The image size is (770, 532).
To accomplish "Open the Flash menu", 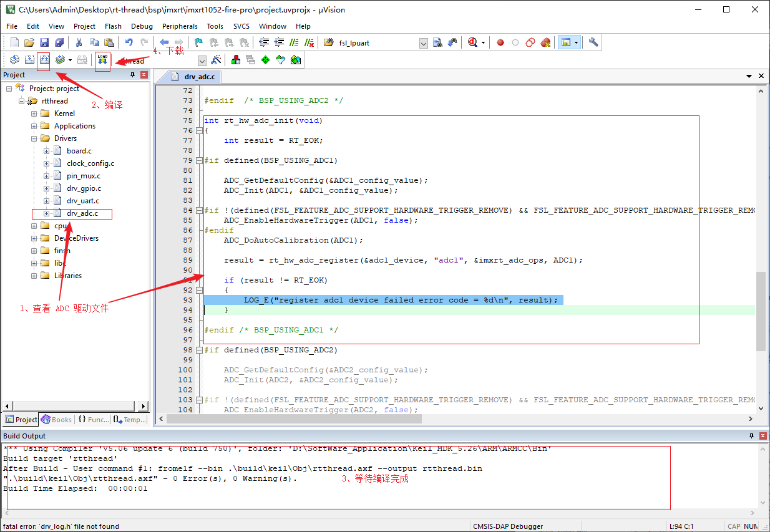I will point(113,26).
